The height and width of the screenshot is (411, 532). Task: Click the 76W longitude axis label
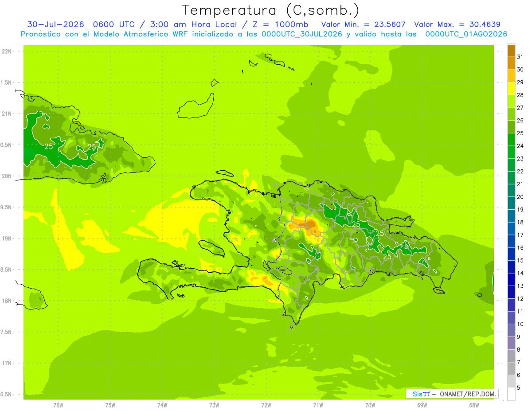click(x=58, y=405)
